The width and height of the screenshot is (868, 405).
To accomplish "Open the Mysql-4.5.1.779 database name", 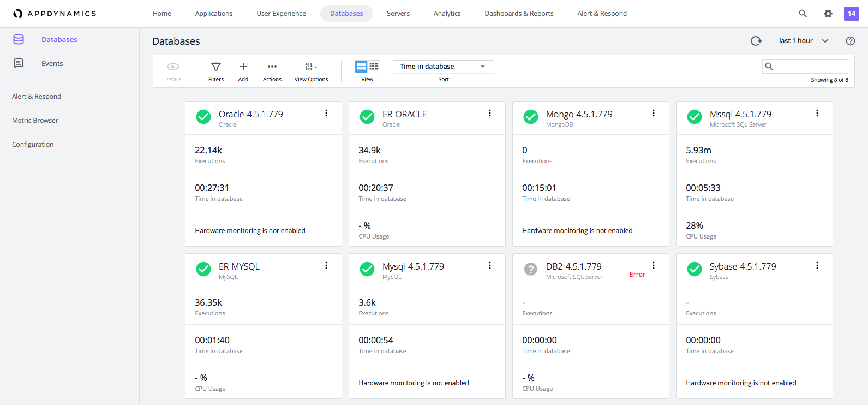I will coord(413,266).
